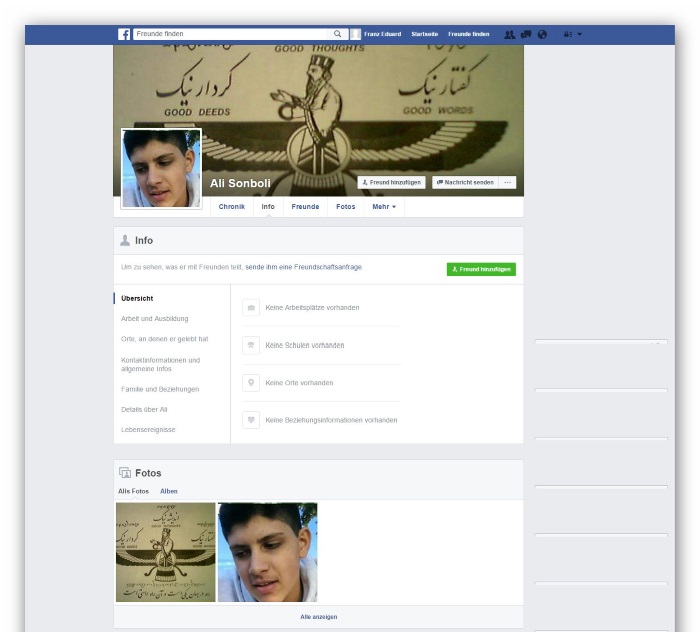
Task: Click the briefcase workplace icon
Action: coord(251,308)
